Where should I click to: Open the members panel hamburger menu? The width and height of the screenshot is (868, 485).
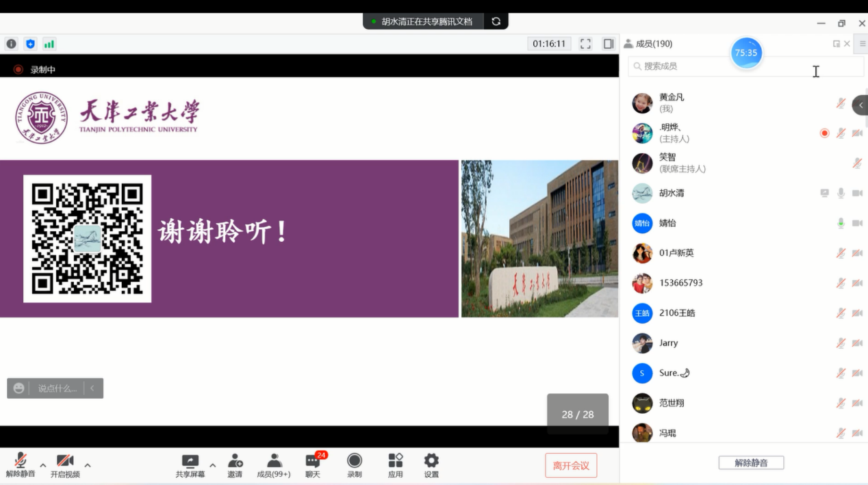click(x=862, y=44)
